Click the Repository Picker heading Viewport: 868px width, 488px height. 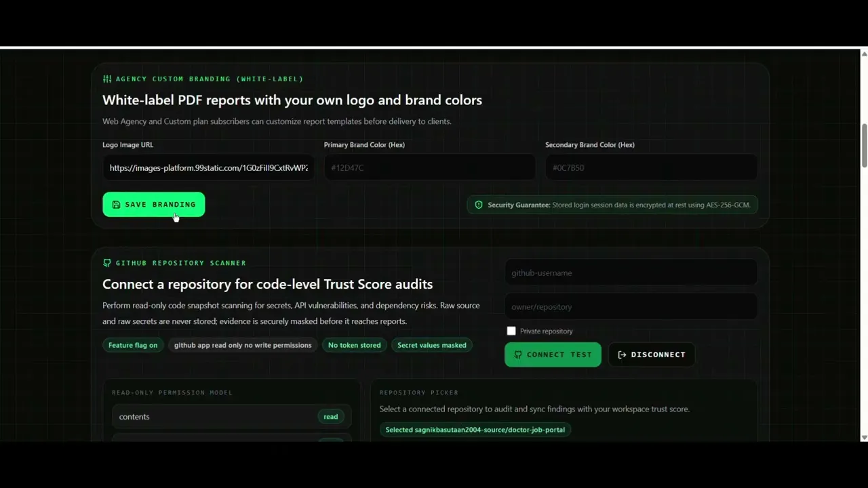(419, 392)
